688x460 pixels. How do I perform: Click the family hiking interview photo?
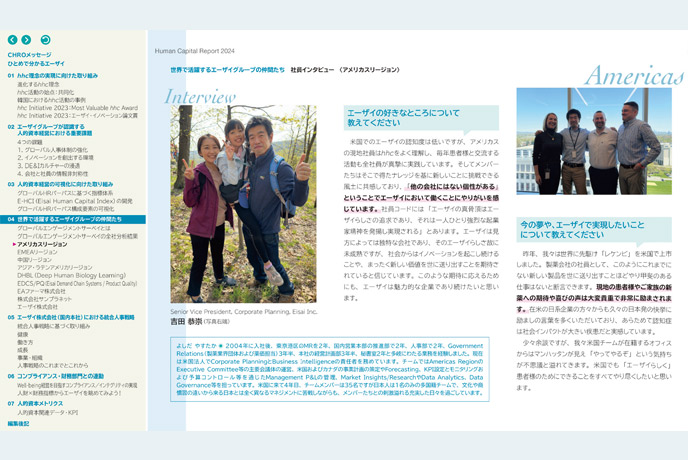tap(243, 204)
